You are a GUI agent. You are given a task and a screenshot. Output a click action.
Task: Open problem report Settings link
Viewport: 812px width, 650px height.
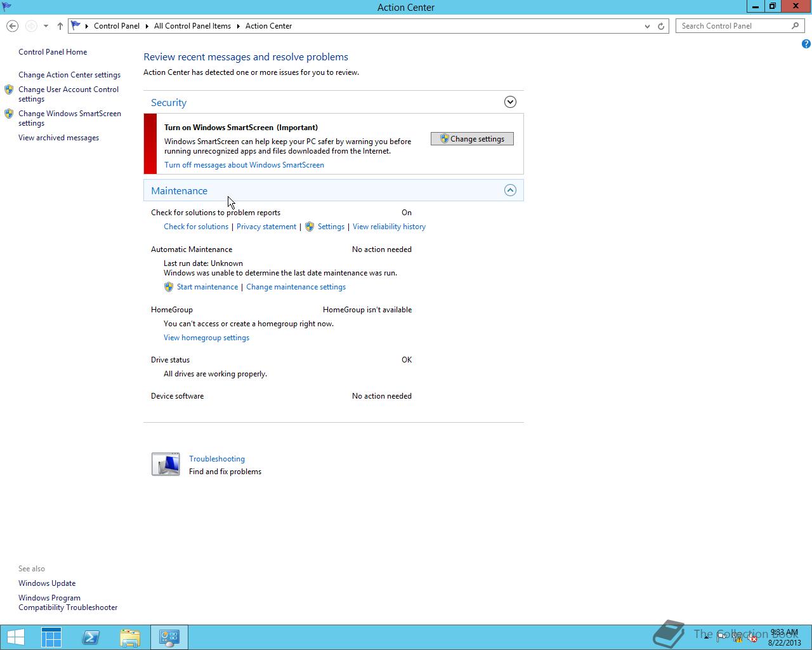[331, 227]
